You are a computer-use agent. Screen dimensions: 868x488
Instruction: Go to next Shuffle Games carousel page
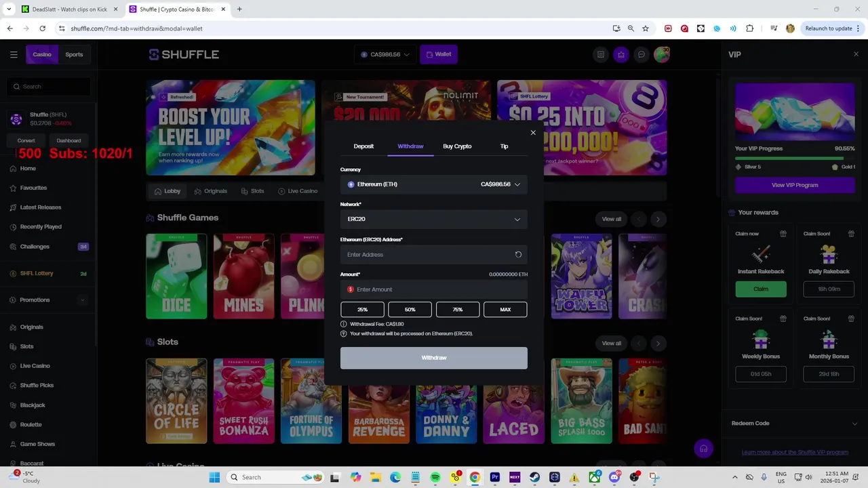coord(658,219)
